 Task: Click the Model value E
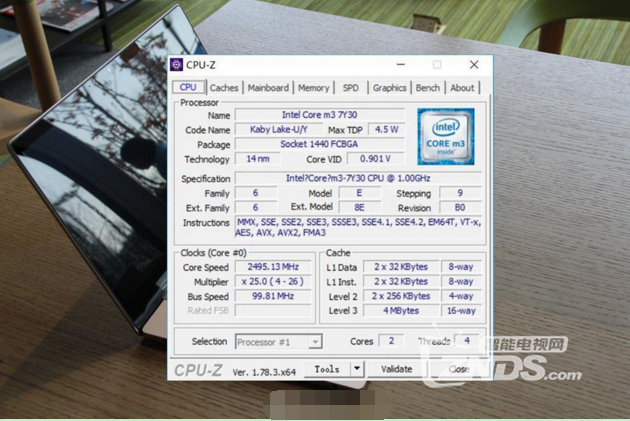click(x=359, y=193)
